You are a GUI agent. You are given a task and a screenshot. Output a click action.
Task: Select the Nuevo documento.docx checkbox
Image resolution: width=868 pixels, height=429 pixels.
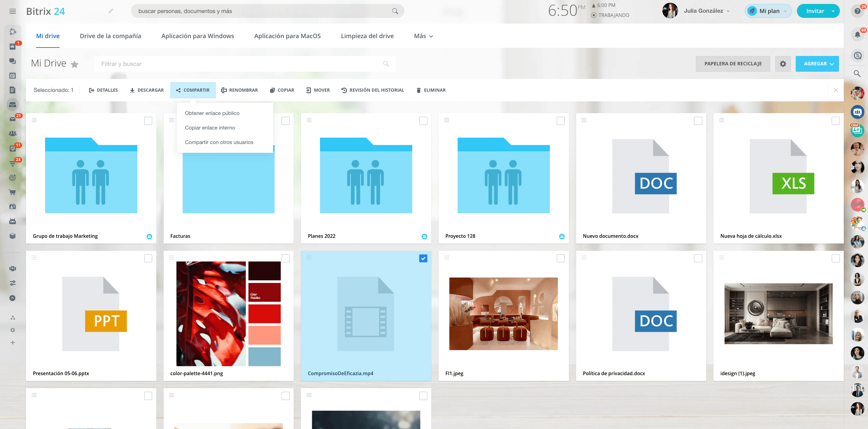[x=698, y=121]
